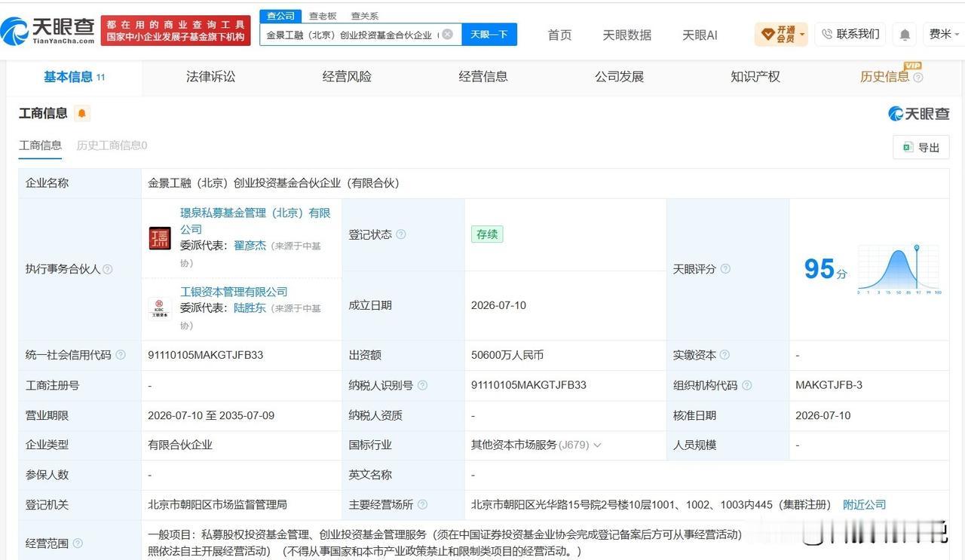Open notifications bell icon in header
Screen dimensions: 965x560
pos(905,35)
